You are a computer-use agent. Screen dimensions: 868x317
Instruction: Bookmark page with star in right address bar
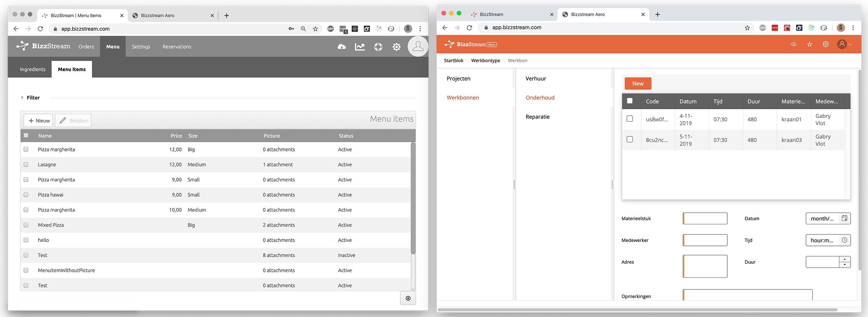tap(747, 28)
